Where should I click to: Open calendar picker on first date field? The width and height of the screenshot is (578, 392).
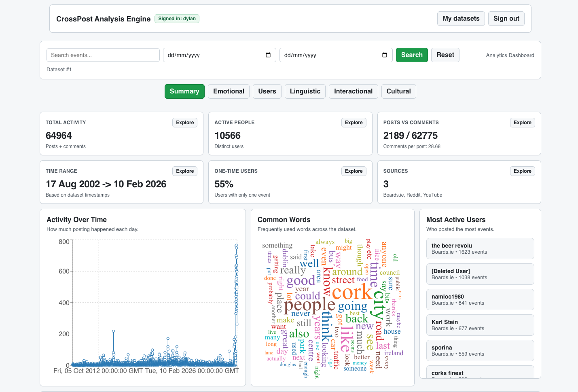click(x=268, y=55)
